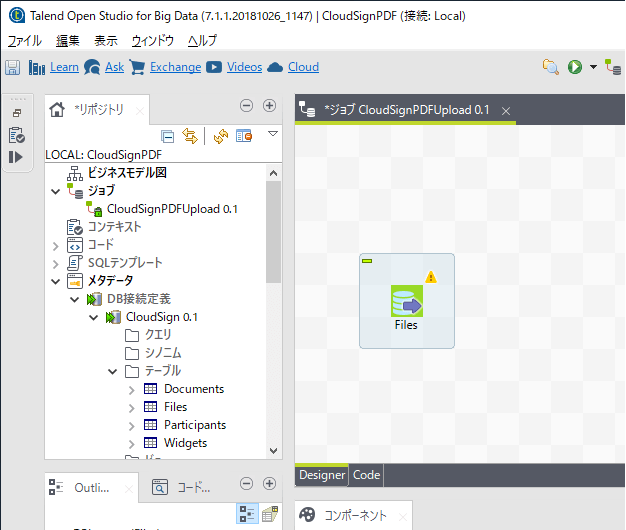Expand the コード tree node
Screen dimensions: 626x530
pos(56,246)
